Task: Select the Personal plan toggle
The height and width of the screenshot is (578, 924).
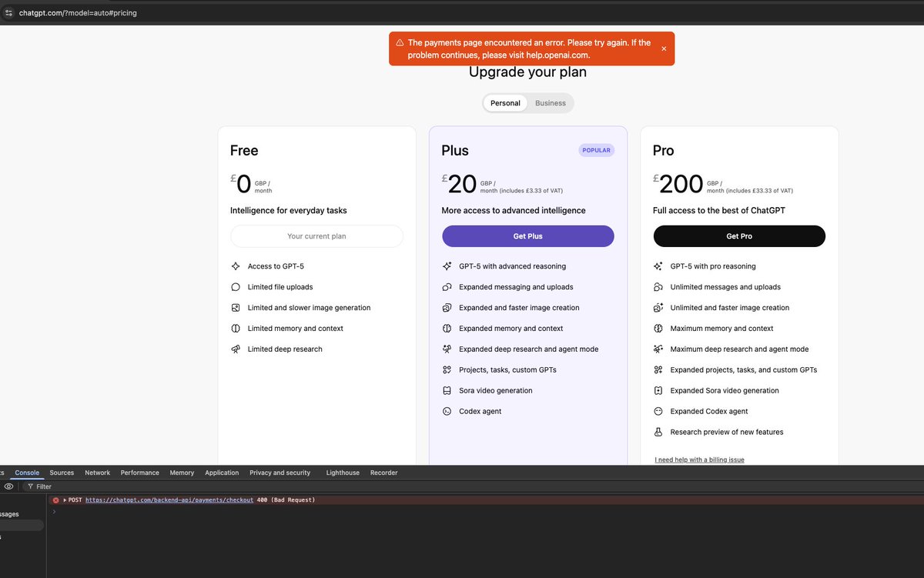Action: click(x=505, y=103)
